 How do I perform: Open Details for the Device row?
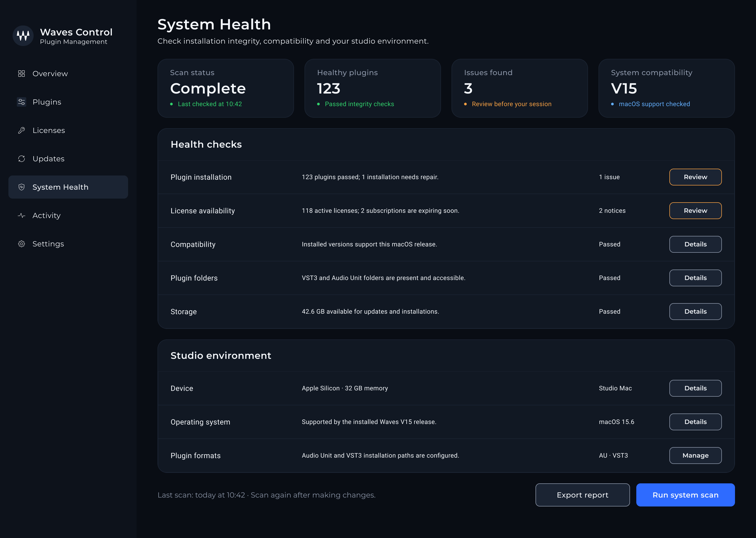[x=695, y=388]
